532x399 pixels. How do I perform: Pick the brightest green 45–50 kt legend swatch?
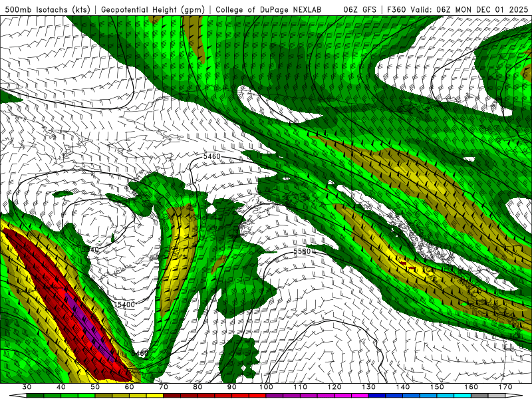86,396
